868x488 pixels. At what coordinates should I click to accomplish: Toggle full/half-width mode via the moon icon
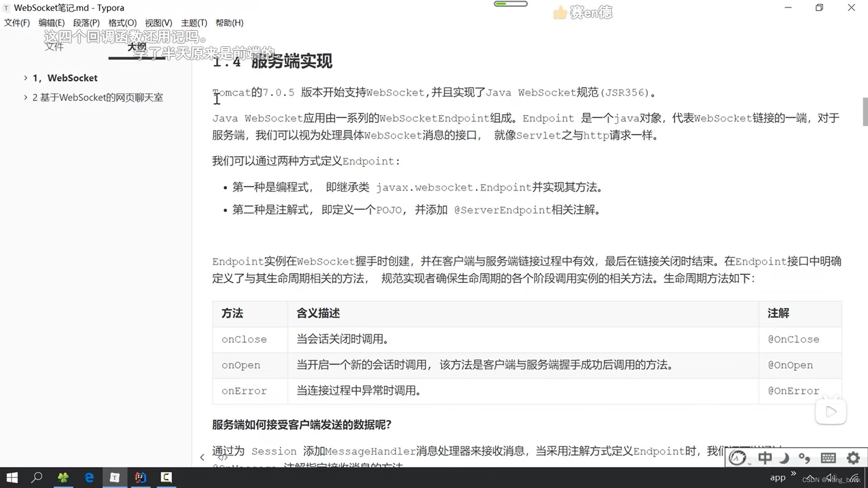[x=785, y=458]
